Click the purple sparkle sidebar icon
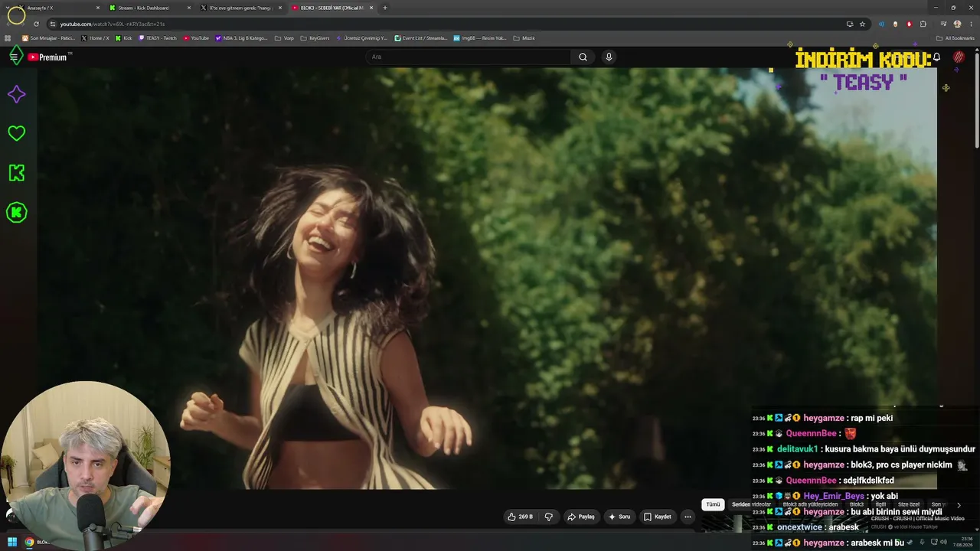 16,94
